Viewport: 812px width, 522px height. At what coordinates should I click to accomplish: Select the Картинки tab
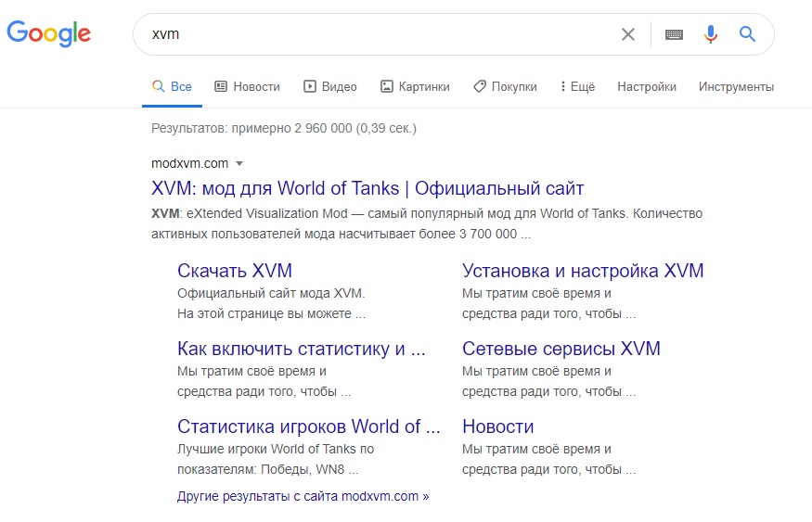[x=415, y=86]
